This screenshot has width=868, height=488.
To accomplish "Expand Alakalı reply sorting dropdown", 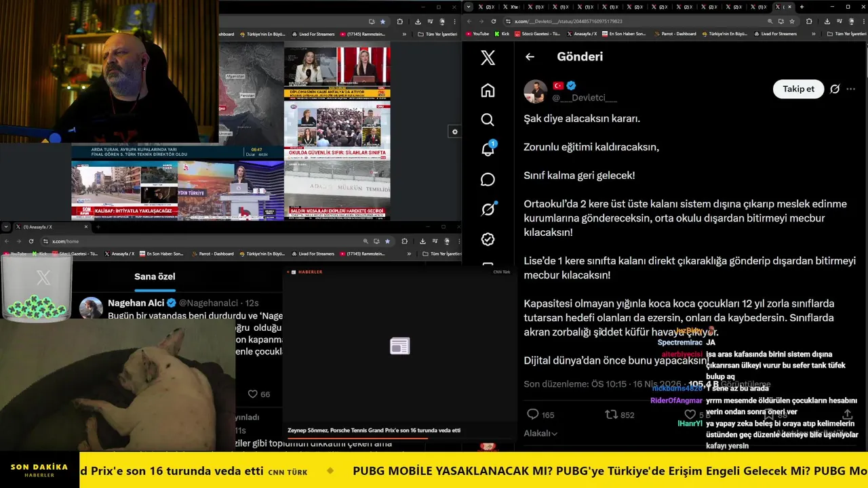I will coord(540,433).
